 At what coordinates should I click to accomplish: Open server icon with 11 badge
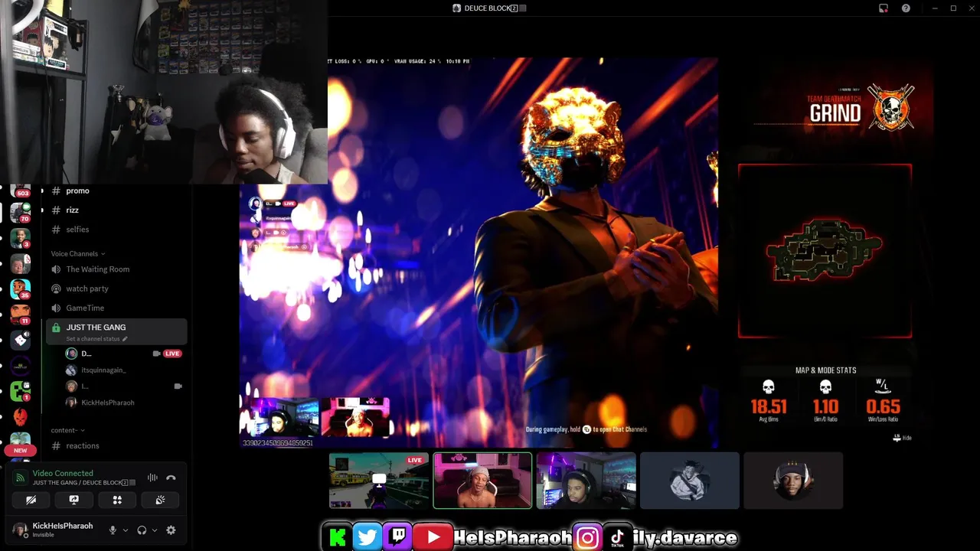[21, 315]
